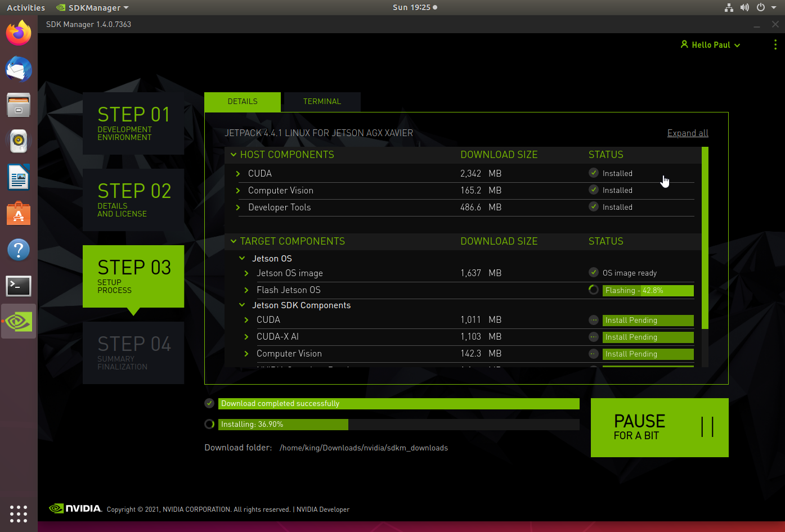This screenshot has height=532, width=785.
Task: Click the PAUSE FOR A BIT button
Action: pos(660,427)
